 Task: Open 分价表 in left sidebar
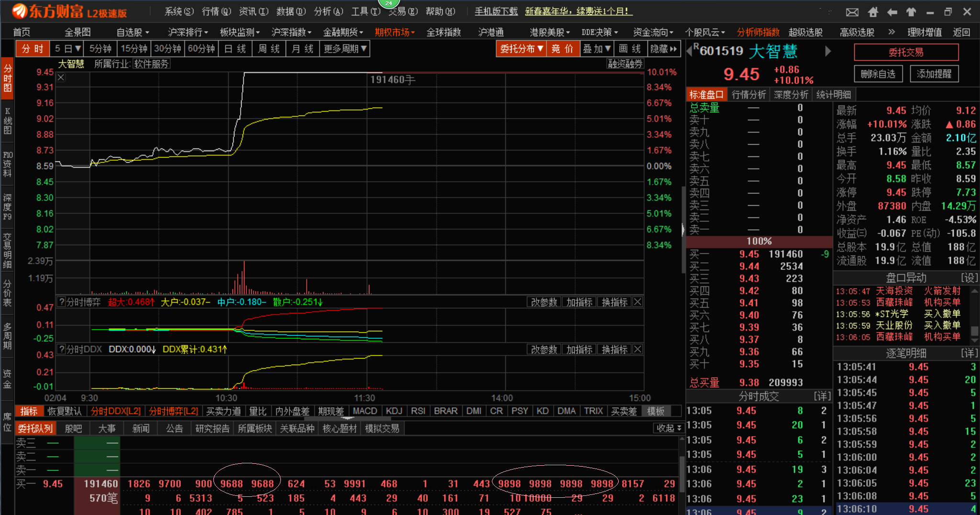coord(7,292)
